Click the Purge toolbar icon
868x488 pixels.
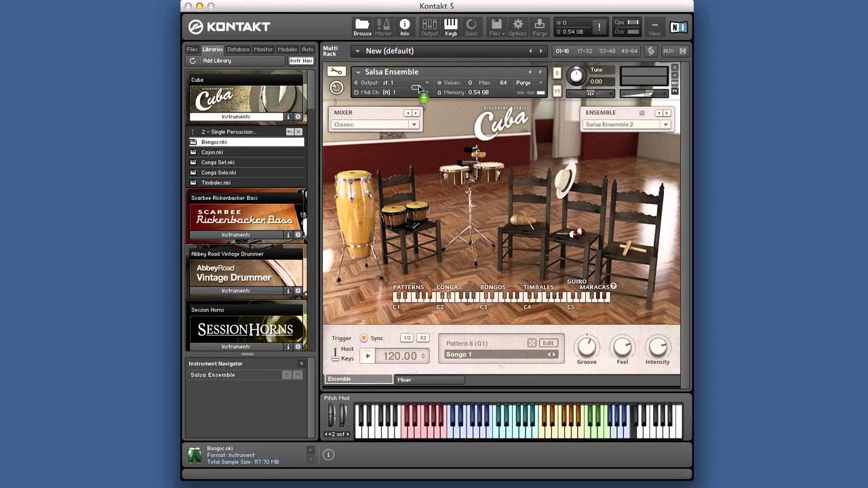[x=540, y=27]
